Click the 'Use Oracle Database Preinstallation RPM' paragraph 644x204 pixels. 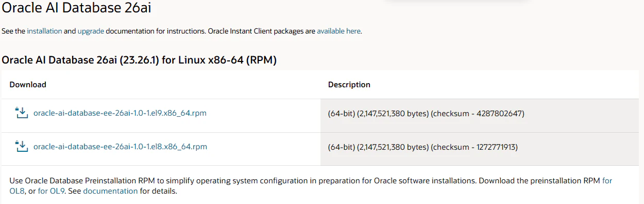pos(311,186)
